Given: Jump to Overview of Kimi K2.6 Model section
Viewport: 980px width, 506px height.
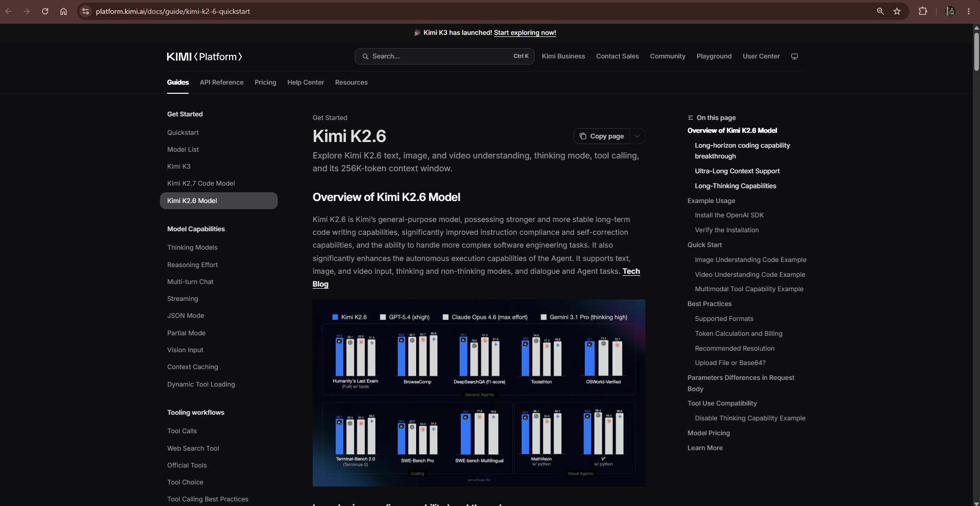Looking at the screenshot, I should pos(732,131).
